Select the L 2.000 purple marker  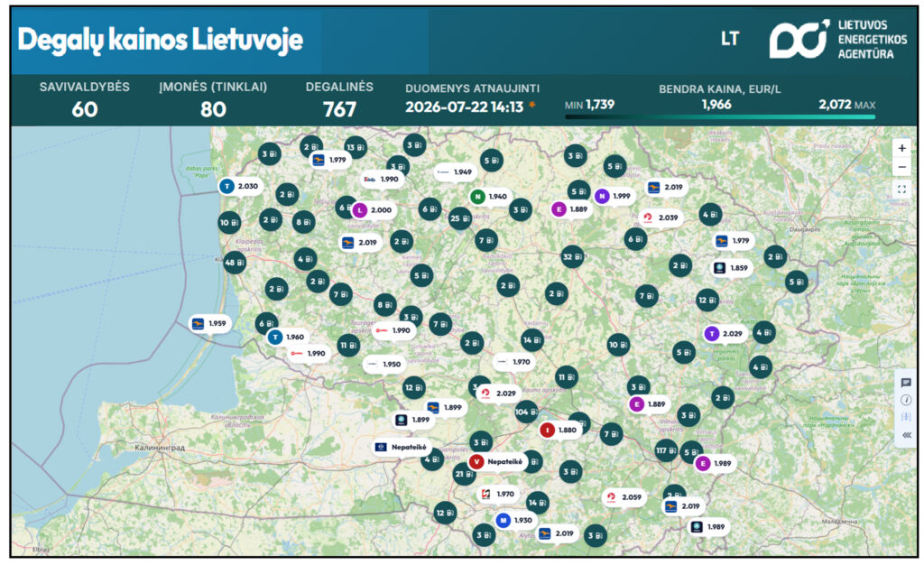point(374,209)
